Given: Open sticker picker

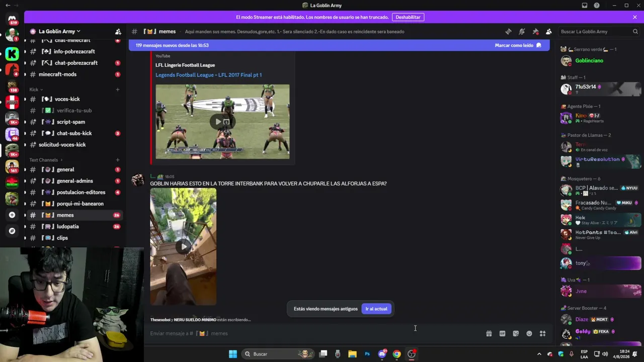Looking at the screenshot, I should (x=516, y=333).
